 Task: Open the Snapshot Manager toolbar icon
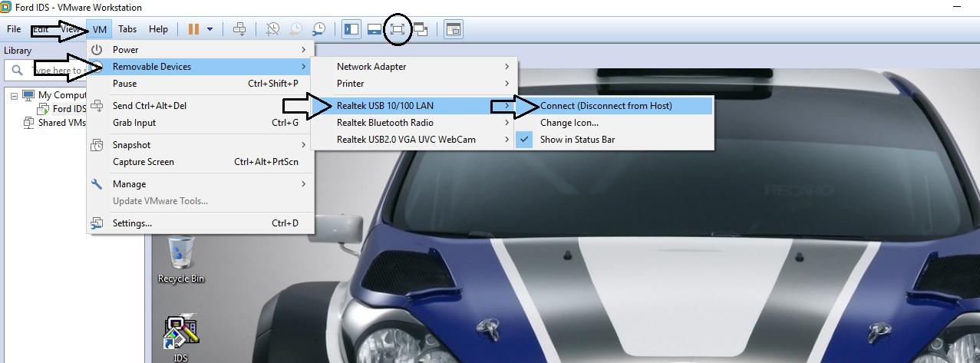tap(318, 29)
